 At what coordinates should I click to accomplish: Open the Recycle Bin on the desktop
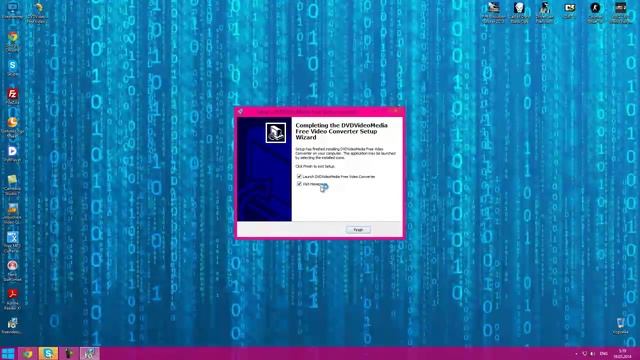point(620,326)
